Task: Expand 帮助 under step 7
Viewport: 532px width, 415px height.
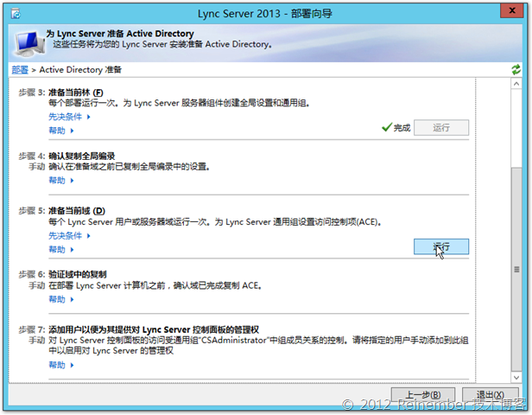Action: 61,365
